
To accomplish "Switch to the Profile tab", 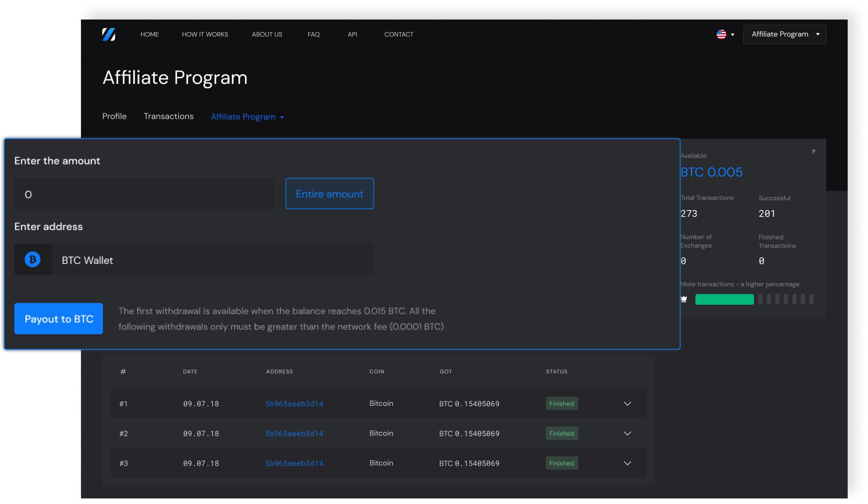I will [114, 116].
